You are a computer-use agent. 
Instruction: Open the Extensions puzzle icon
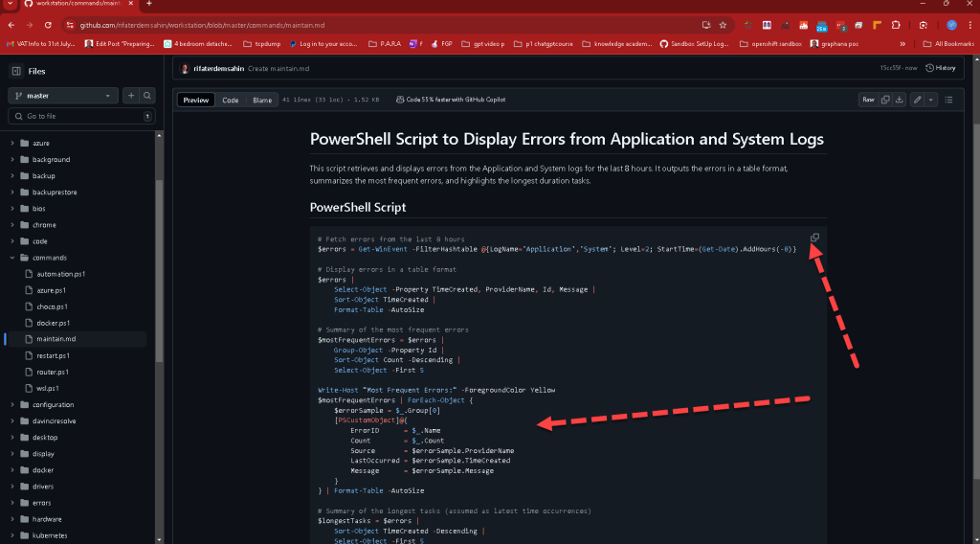coord(896,25)
